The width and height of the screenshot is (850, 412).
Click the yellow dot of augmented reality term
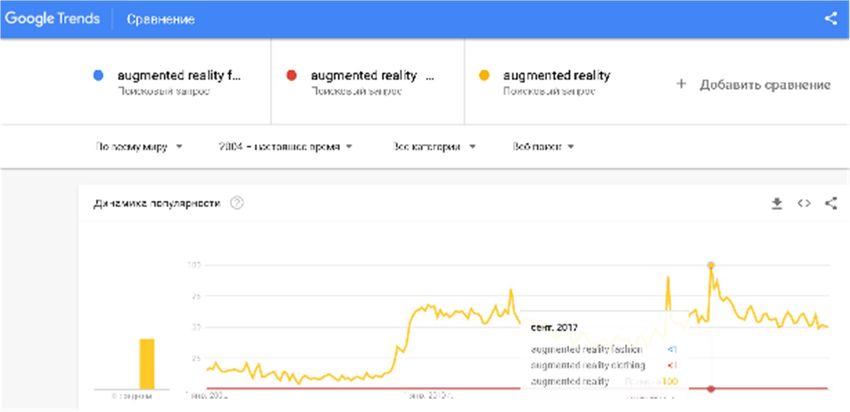click(x=484, y=76)
